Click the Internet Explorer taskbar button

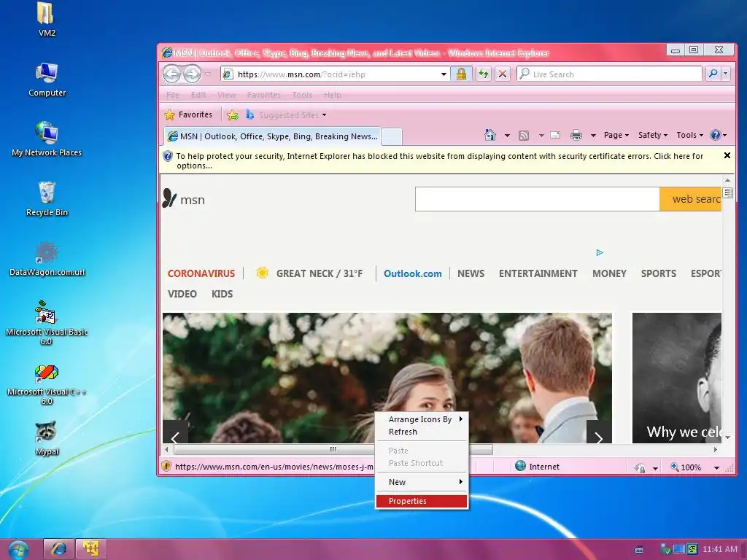[x=58, y=549]
